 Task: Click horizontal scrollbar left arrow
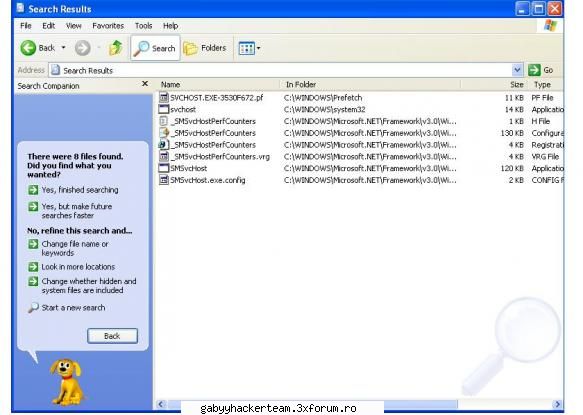(x=161, y=404)
